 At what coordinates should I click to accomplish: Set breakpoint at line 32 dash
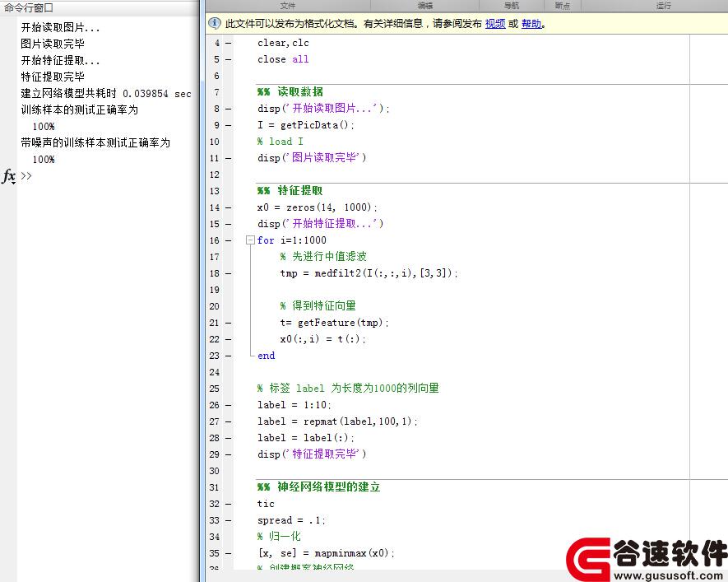coord(228,504)
